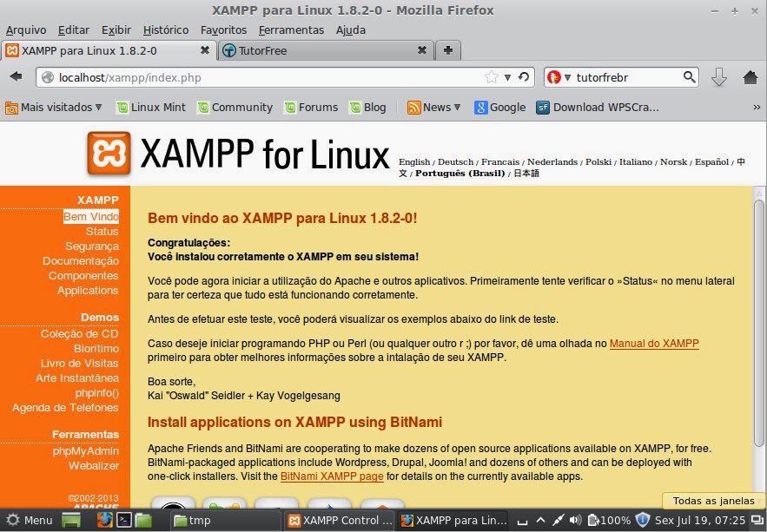
Task: Open the Bioritimo demo
Action: pos(96,348)
